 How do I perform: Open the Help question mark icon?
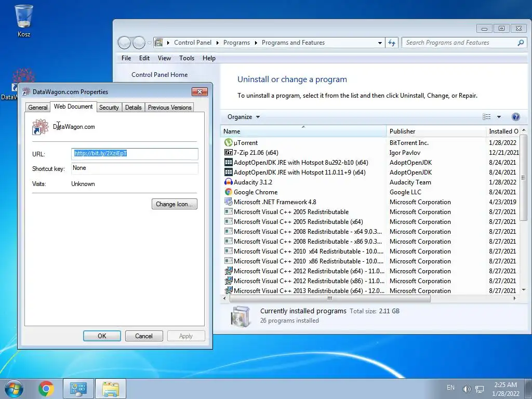pos(515,117)
